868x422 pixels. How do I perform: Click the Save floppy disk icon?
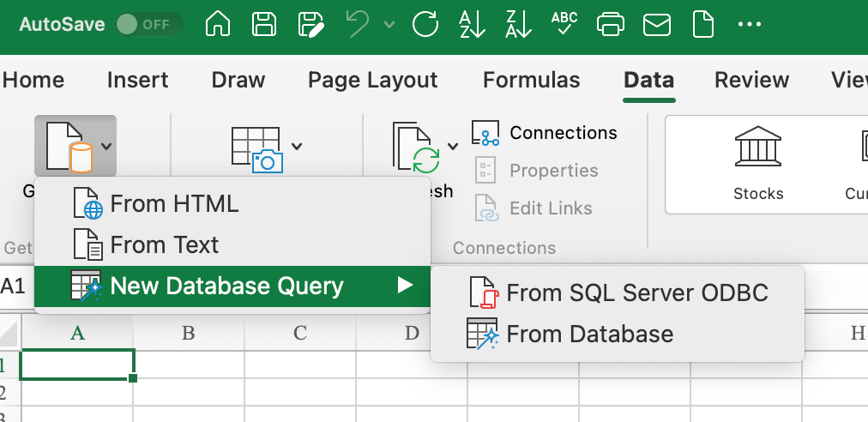point(264,24)
